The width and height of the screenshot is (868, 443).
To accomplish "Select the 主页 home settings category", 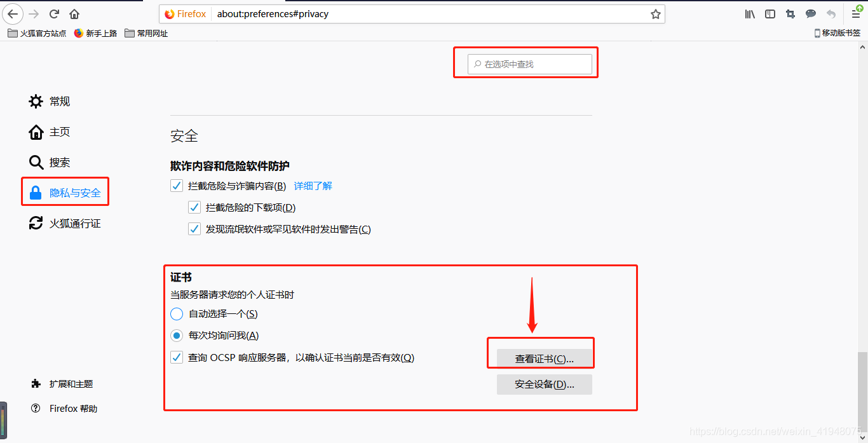I will [x=50, y=132].
